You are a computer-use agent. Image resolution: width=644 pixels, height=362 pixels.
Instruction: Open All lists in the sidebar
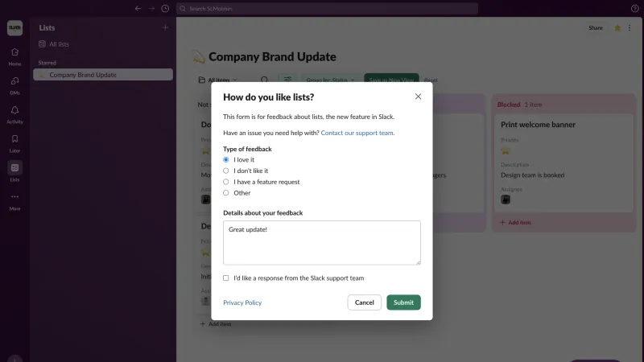59,44
